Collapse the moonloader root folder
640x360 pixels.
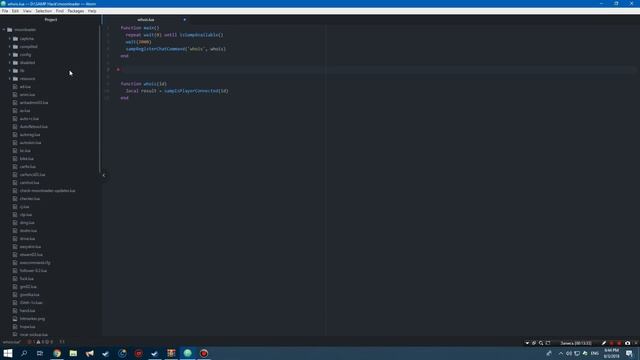tap(4, 30)
